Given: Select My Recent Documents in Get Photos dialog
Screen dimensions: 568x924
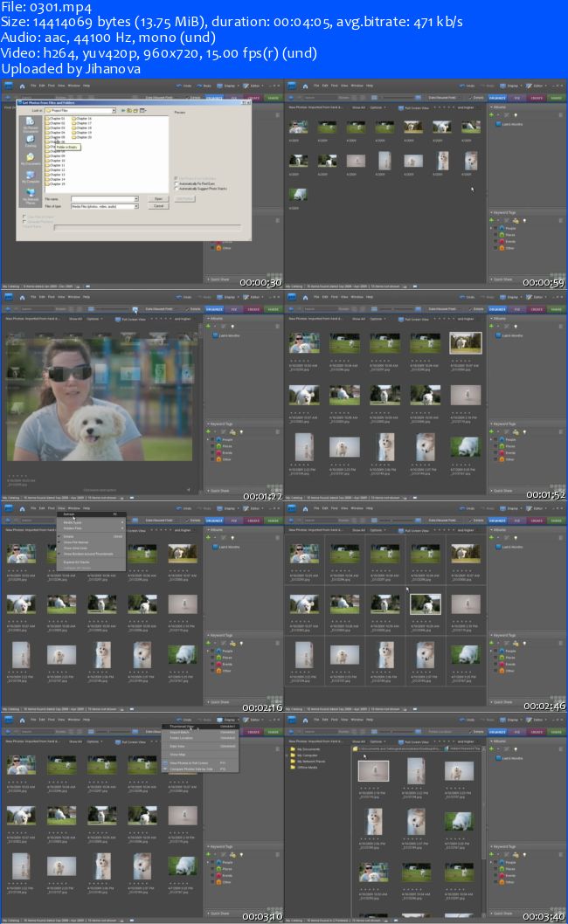Looking at the screenshot, I should click(30, 123).
